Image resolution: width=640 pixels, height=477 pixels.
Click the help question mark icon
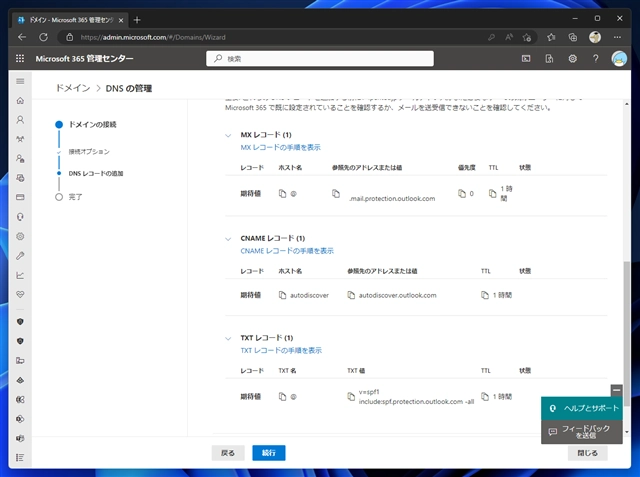pyautogui.click(x=596, y=59)
